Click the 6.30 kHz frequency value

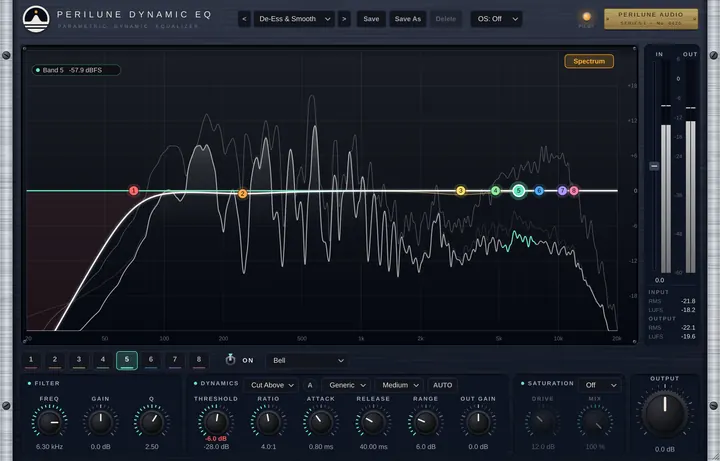pos(49,447)
